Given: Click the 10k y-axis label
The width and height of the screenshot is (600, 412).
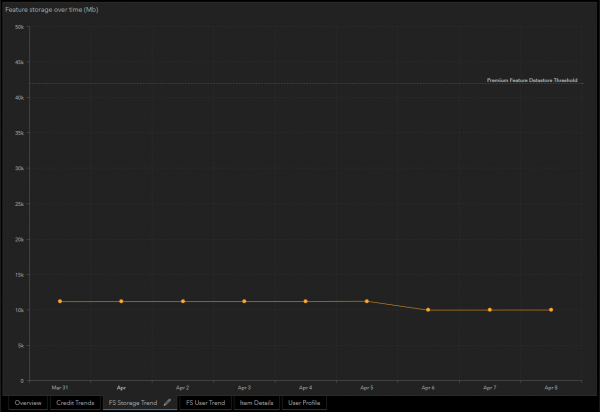Looking at the screenshot, I should [20, 310].
